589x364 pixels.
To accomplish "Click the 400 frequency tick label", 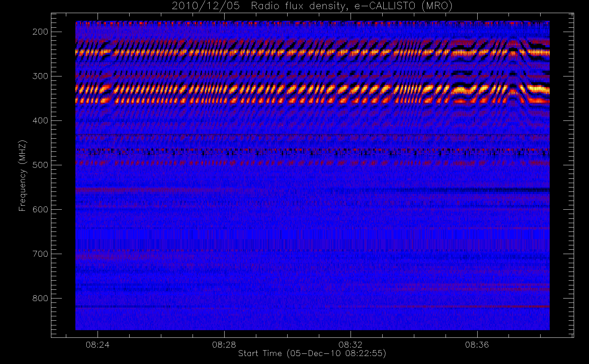I will click(x=40, y=120).
